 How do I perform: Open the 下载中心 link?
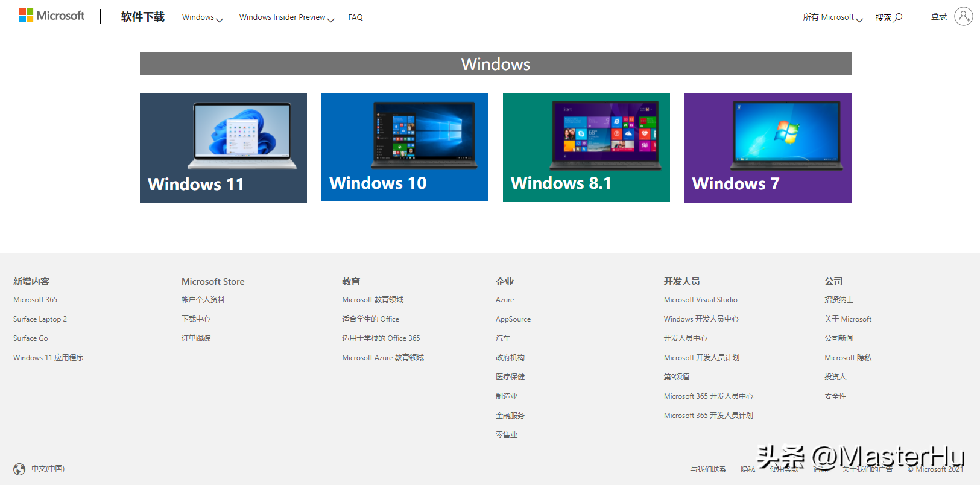click(x=196, y=319)
